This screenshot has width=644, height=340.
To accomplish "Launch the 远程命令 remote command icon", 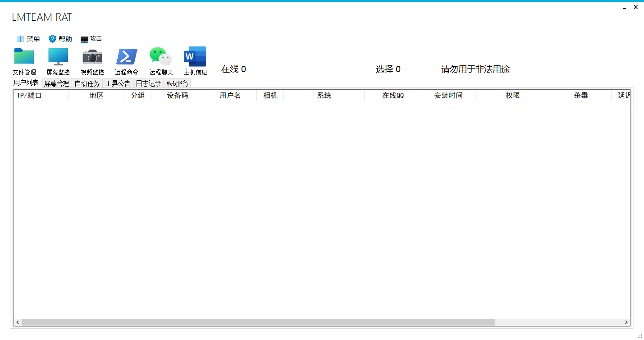I will [x=127, y=57].
